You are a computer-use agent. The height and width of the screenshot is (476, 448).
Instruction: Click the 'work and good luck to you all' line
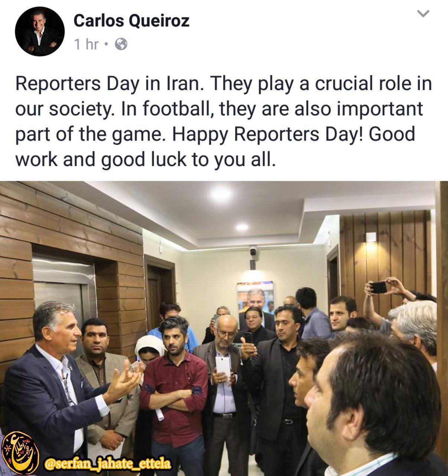coord(145,159)
